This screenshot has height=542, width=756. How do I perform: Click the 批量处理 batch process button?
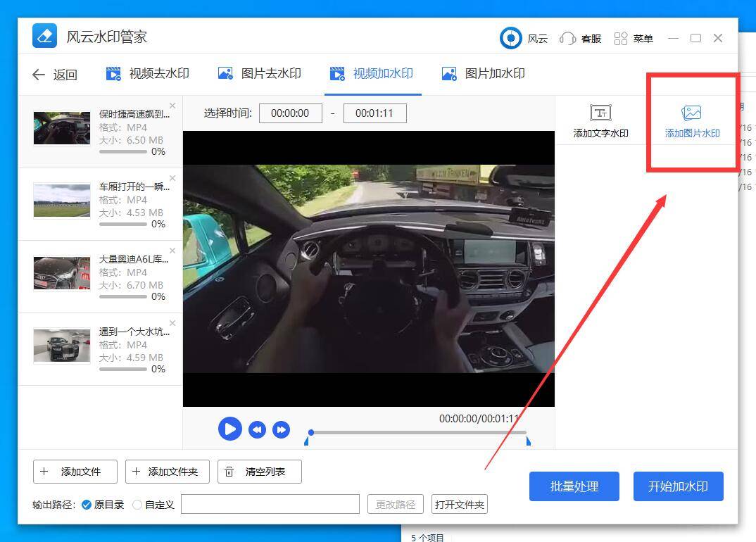(x=574, y=486)
